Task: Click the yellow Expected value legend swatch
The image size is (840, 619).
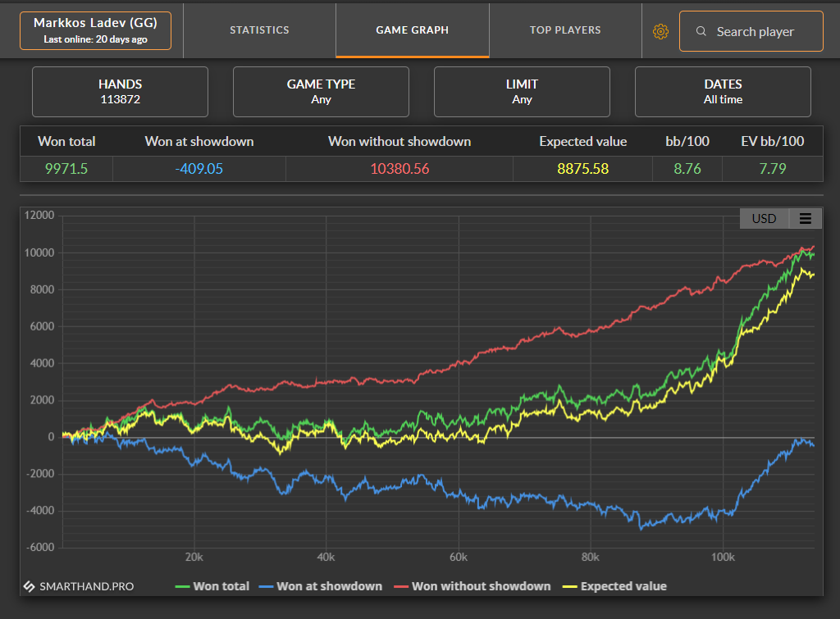Action: click(x=569, y=587)
